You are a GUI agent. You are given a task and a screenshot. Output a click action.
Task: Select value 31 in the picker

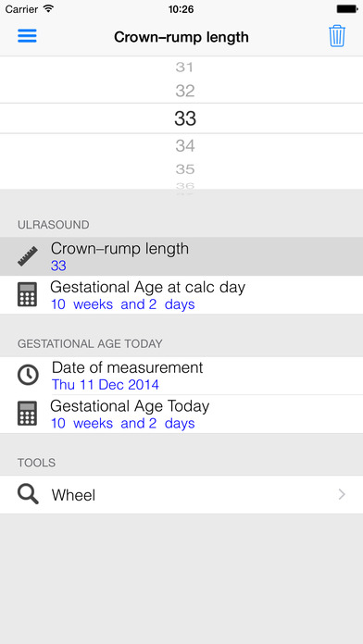pos(184,67)
